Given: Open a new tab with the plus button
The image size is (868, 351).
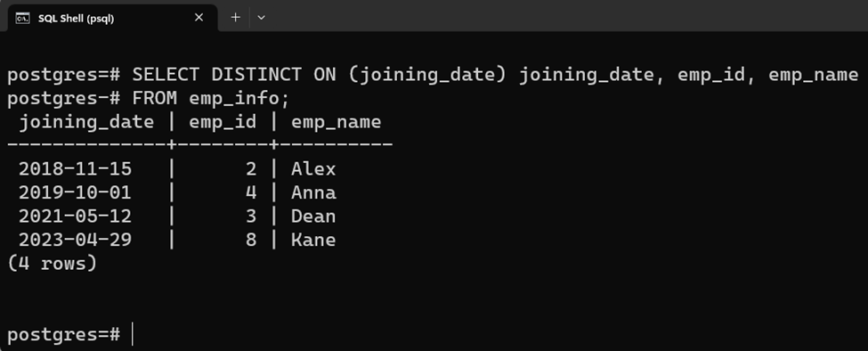Looking at the screenshot, I should (x=235, y=18).
